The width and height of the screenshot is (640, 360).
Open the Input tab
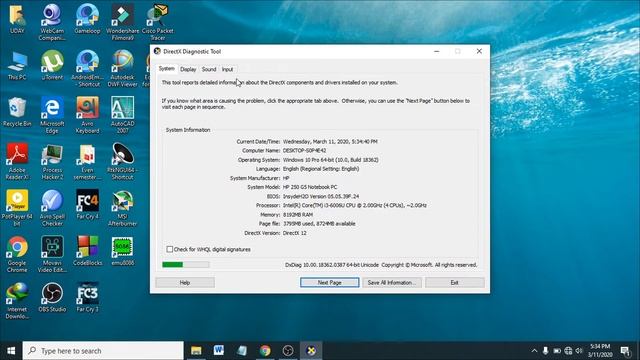[x=227, y=69]
